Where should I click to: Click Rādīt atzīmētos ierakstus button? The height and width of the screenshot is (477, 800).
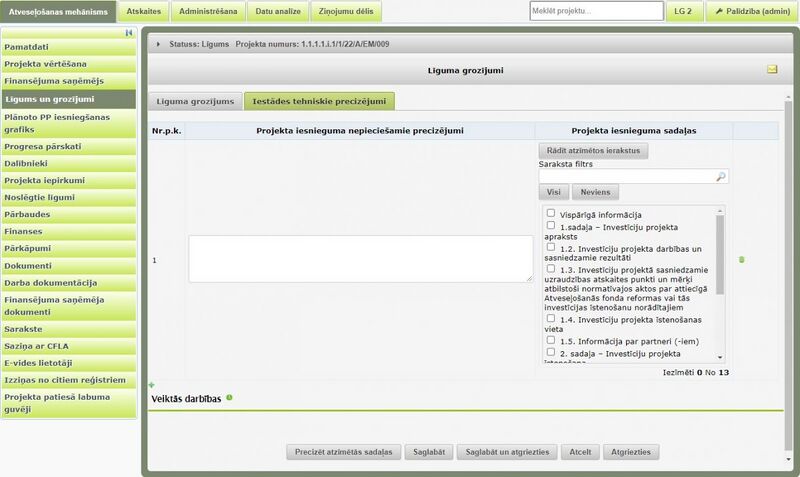click(x=594, y=151)
